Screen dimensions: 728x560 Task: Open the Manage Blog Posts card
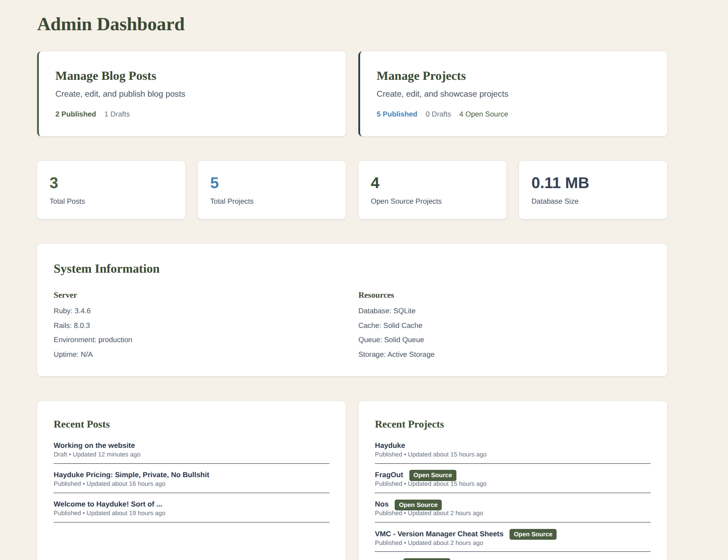click(x=105, y=76)
